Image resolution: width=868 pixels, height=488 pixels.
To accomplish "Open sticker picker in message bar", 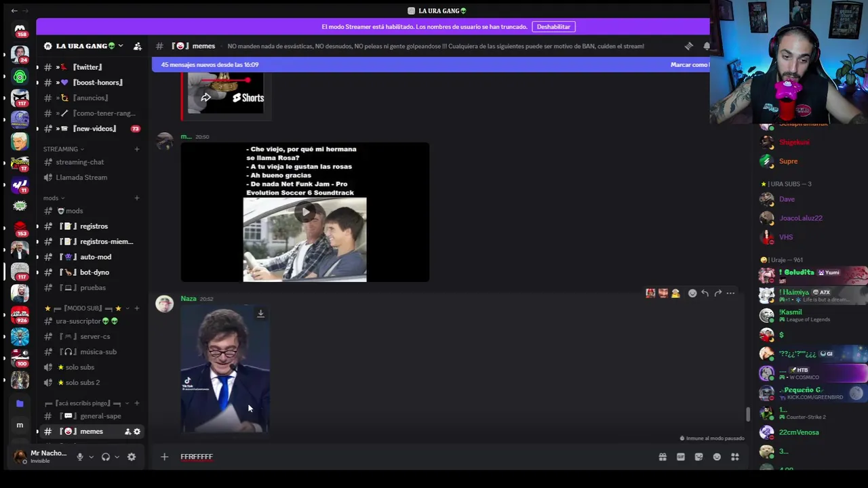I will click(x=699, y=457).
